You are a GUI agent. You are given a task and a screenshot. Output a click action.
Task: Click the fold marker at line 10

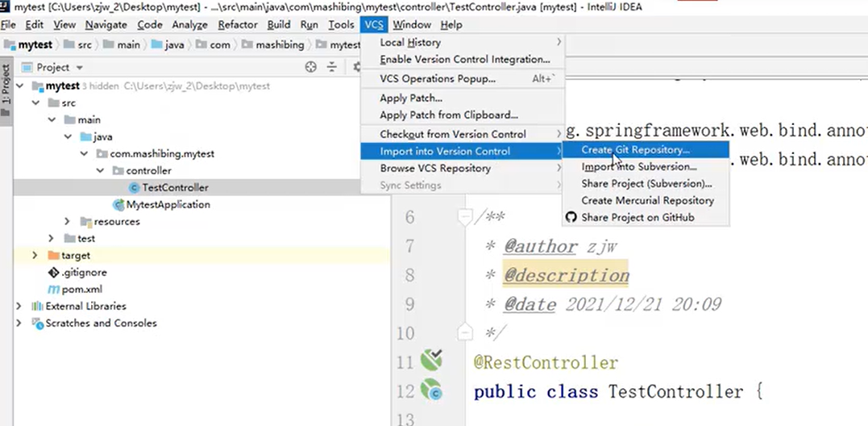[465, 332]
